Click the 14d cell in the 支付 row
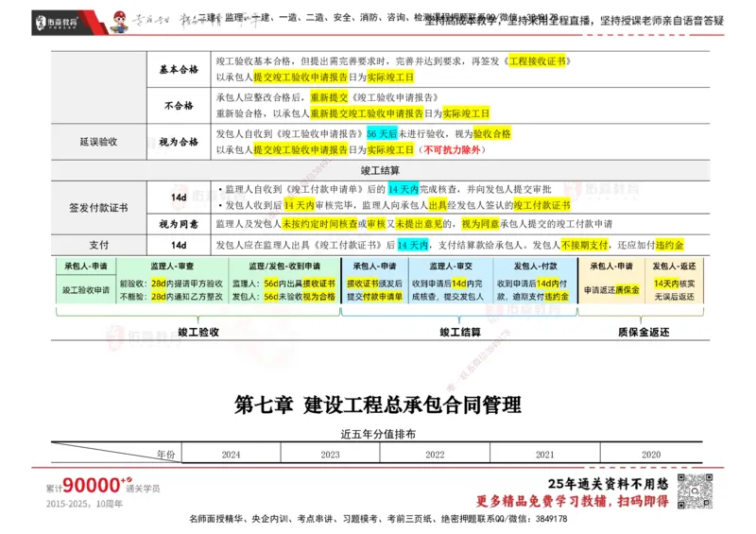 tap(179, 245)
